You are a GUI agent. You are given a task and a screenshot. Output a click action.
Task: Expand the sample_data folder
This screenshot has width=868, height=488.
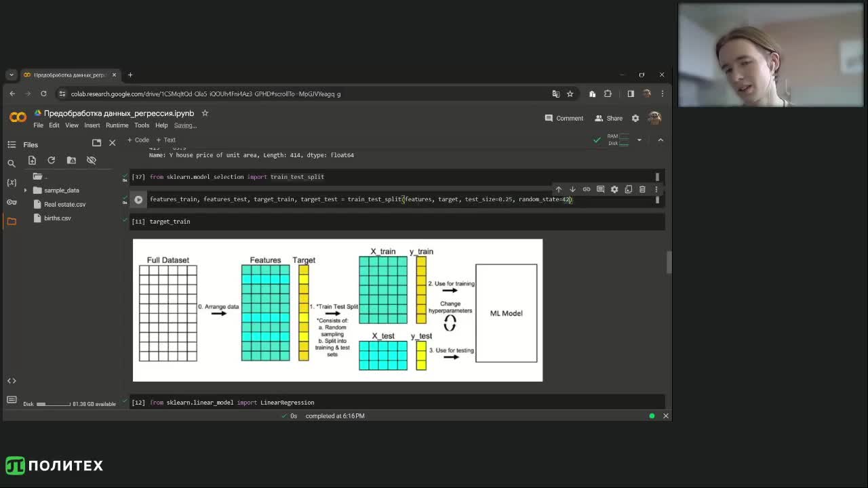pos(26,190)
